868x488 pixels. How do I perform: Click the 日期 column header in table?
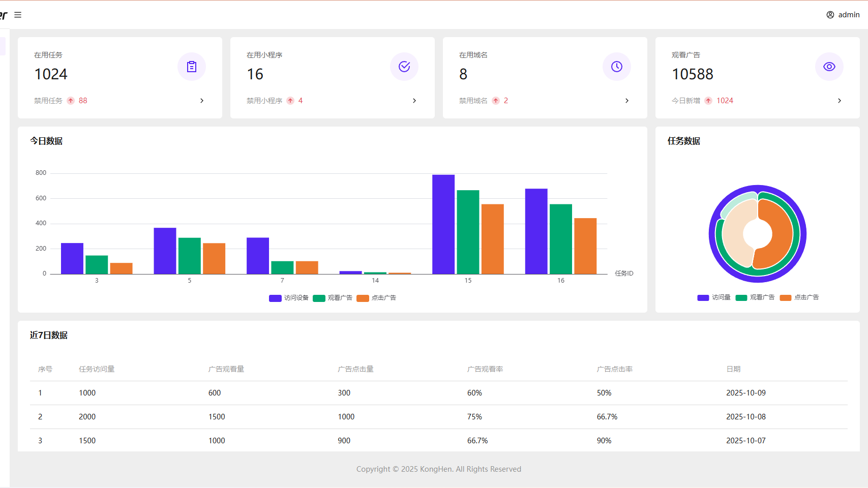(x=733, y=369)
